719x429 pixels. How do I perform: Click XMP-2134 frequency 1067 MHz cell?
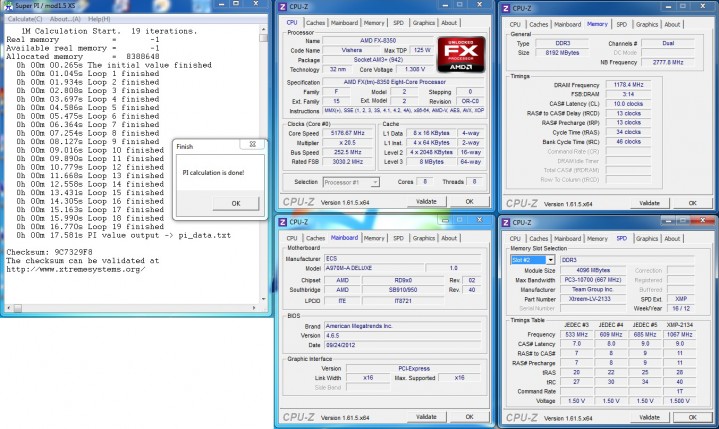[x=680, y=335]
